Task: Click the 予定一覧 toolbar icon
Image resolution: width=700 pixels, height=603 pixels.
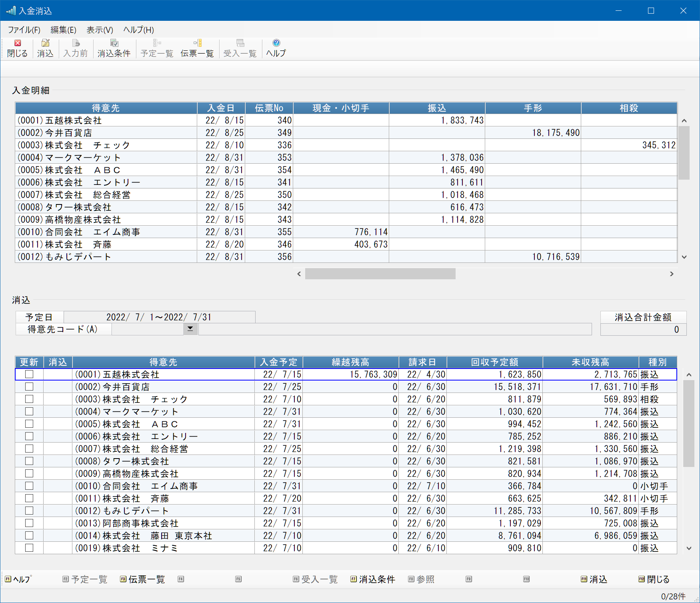Action: point(157,43)
